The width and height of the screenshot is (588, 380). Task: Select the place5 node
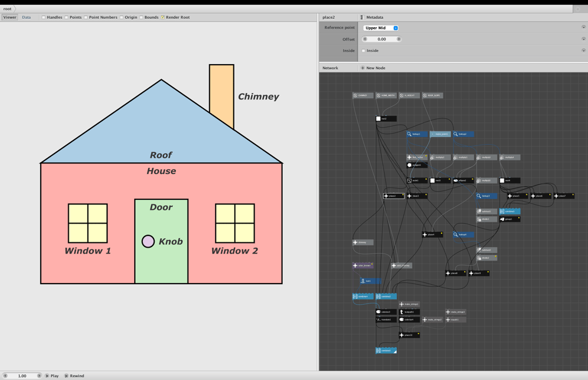pyautogui.click(x=517, y=196)
